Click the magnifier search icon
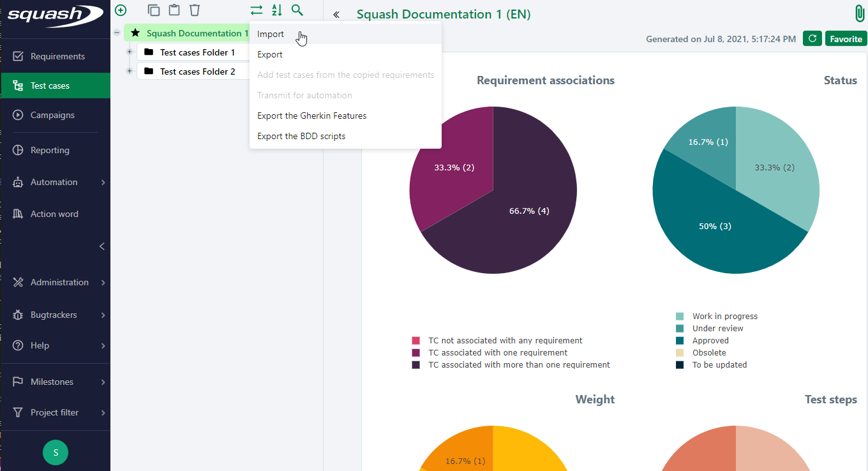868x471 pixels. (x=297, y=10)
